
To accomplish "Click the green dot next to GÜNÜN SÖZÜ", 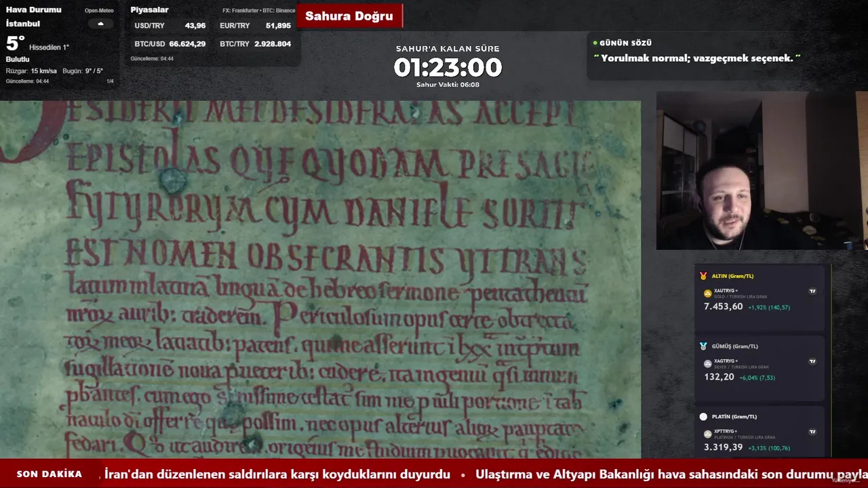I will [595, 43].
